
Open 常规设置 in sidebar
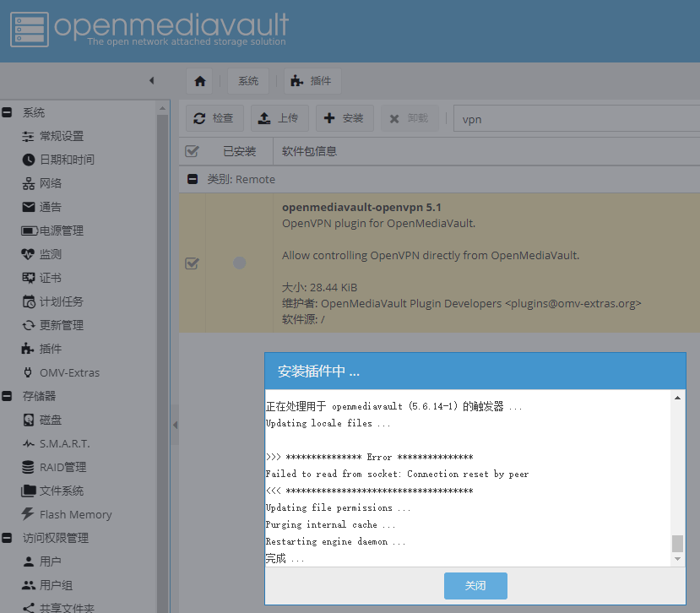[x=62, y=136]
